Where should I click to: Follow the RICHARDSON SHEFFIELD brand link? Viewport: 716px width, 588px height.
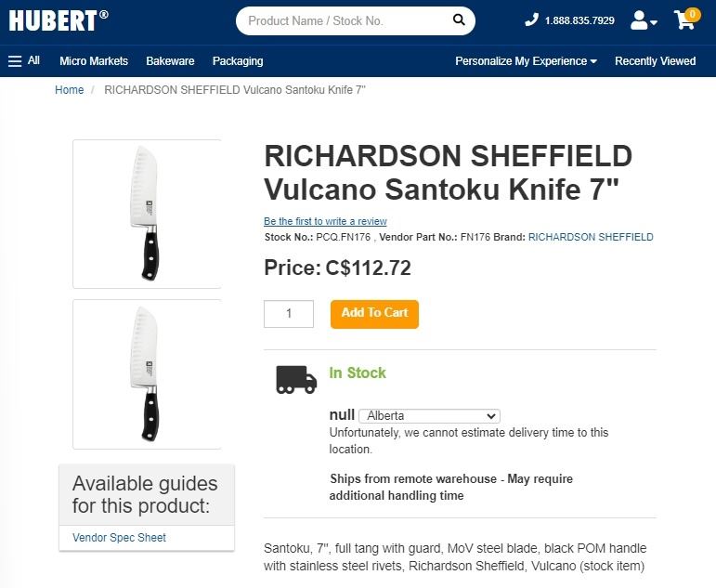click(x=591, y=238)
